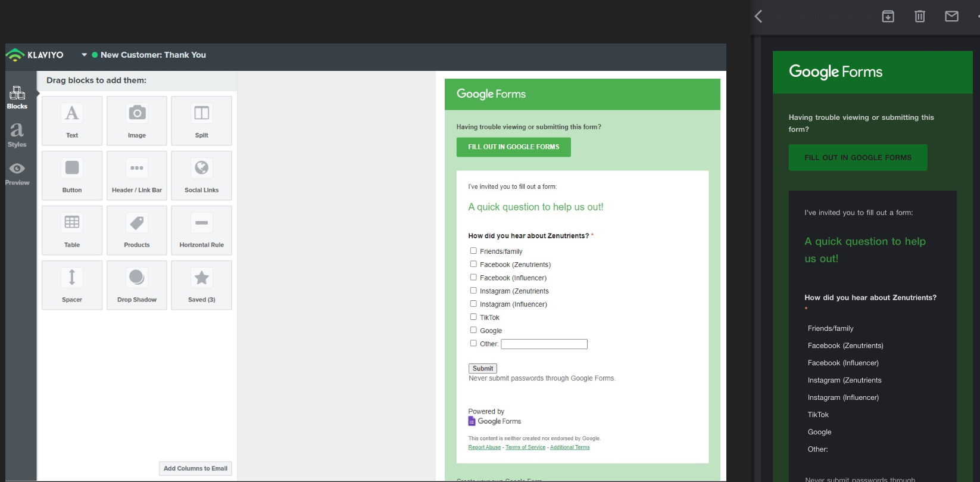Check the Other checkbox
This screenshot has height=482, width=980.
click(x=473, y=343)
